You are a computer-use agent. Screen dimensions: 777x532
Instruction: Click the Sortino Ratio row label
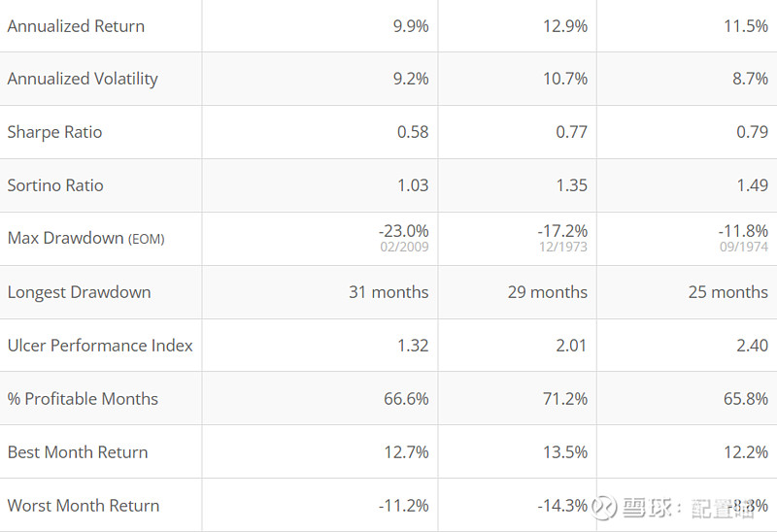[55, 185]
